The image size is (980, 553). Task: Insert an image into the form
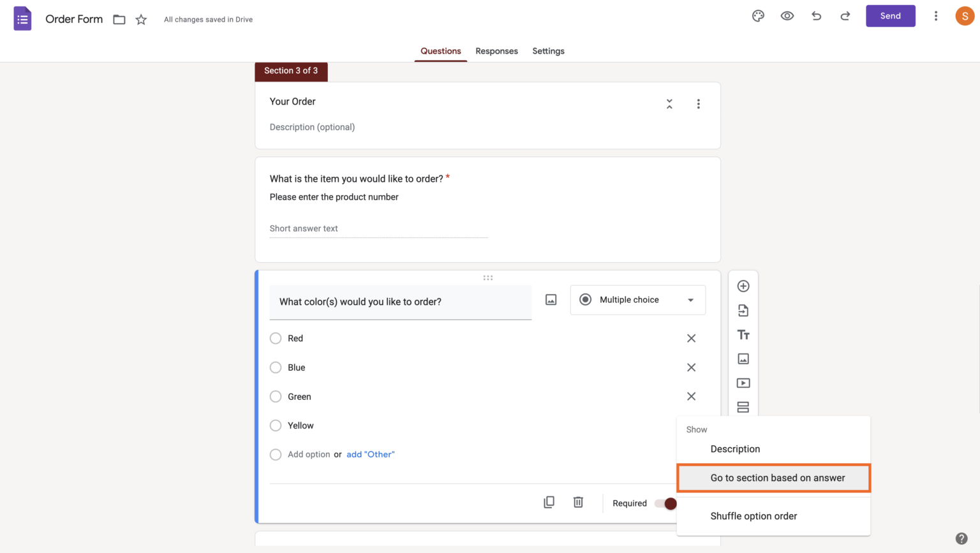[743, 358]
